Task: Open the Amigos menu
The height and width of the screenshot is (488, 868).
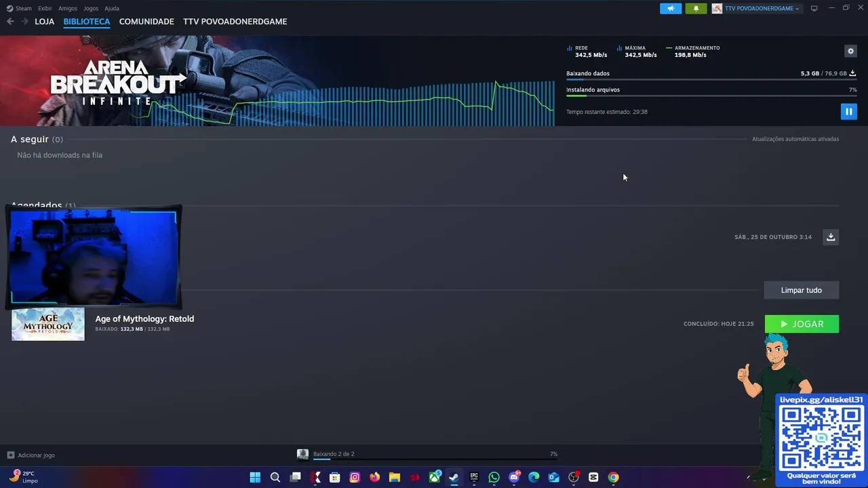Action: [x=68, y=8]
